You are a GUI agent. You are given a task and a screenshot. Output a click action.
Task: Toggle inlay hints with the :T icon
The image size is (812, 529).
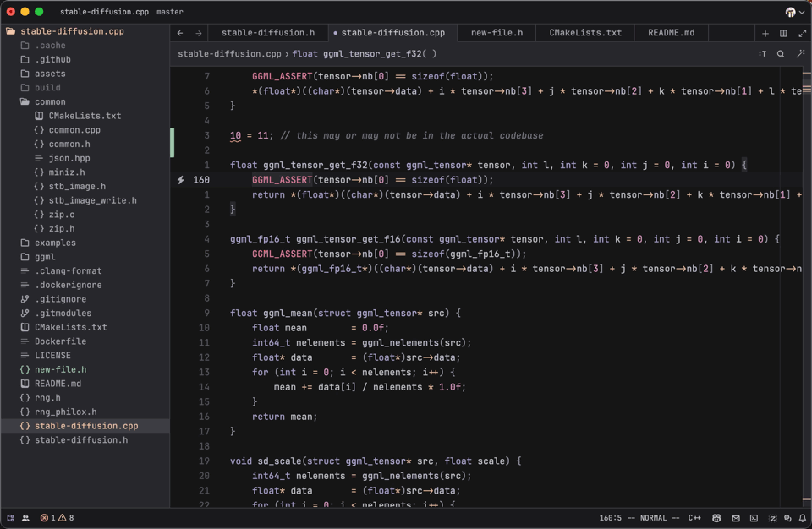click(x=762, y=54)
